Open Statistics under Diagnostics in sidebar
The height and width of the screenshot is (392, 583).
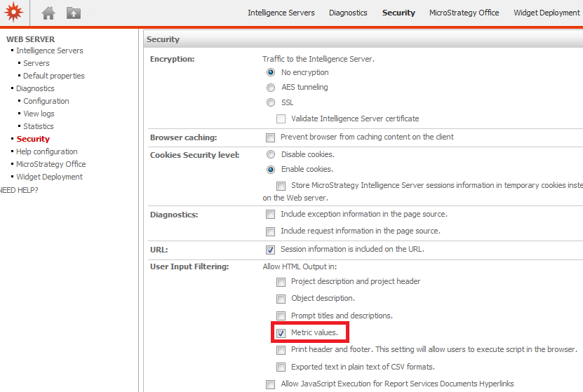click(x=39, y=126)
